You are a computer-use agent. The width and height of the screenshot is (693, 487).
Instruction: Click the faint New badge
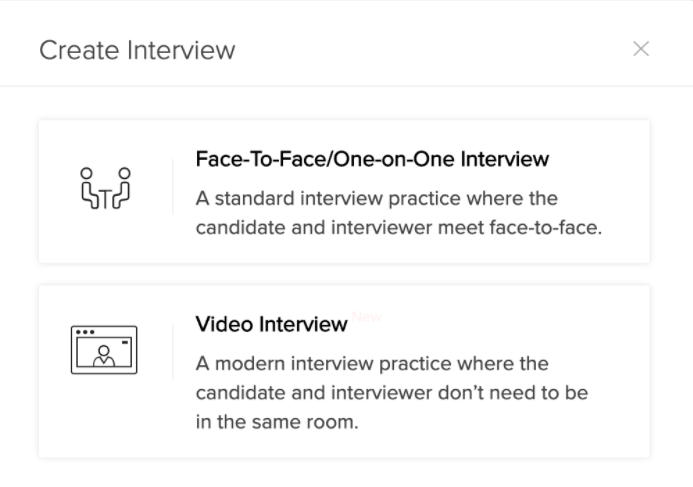(x=367, y=317)
